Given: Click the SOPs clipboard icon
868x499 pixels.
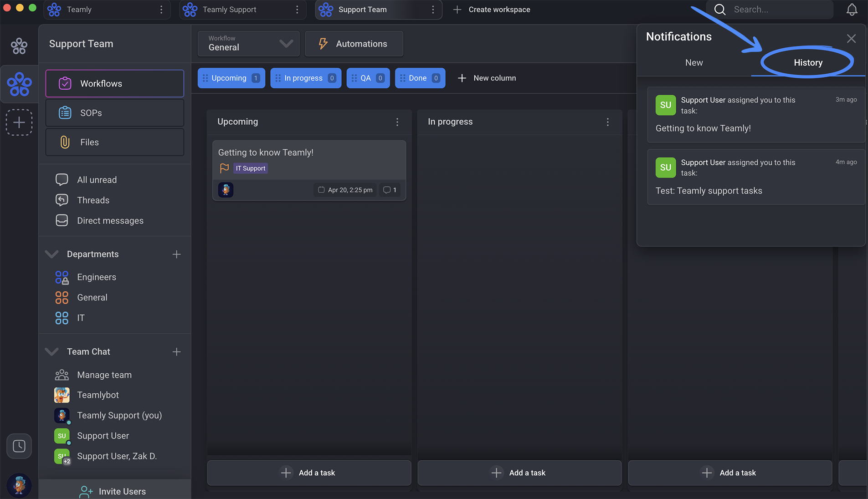Looking at the screenshot, I should click(x=65, y=112).
